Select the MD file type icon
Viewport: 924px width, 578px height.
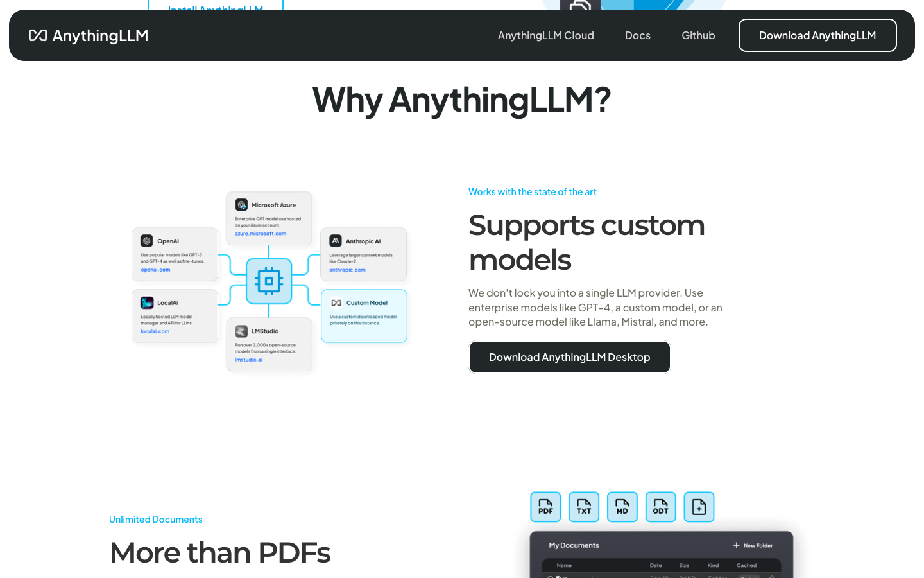pos(622,507)
